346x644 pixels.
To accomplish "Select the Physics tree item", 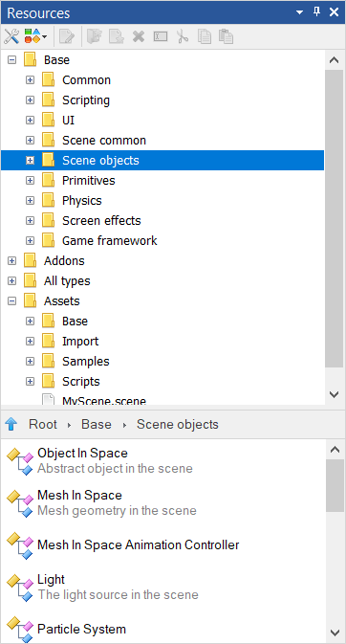I will (x=81, y=201).
